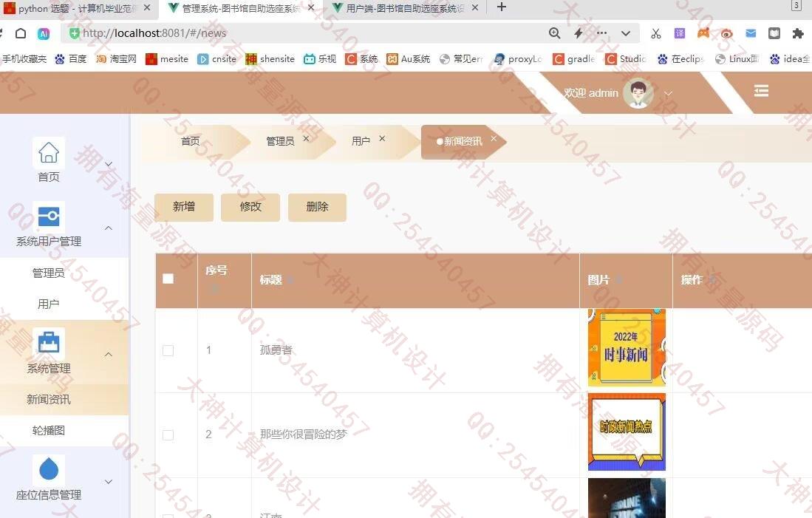This screenshot has width=812, height=518.
Task: Open the 淘宝网 bookmark
Action: tap(116, 59)
